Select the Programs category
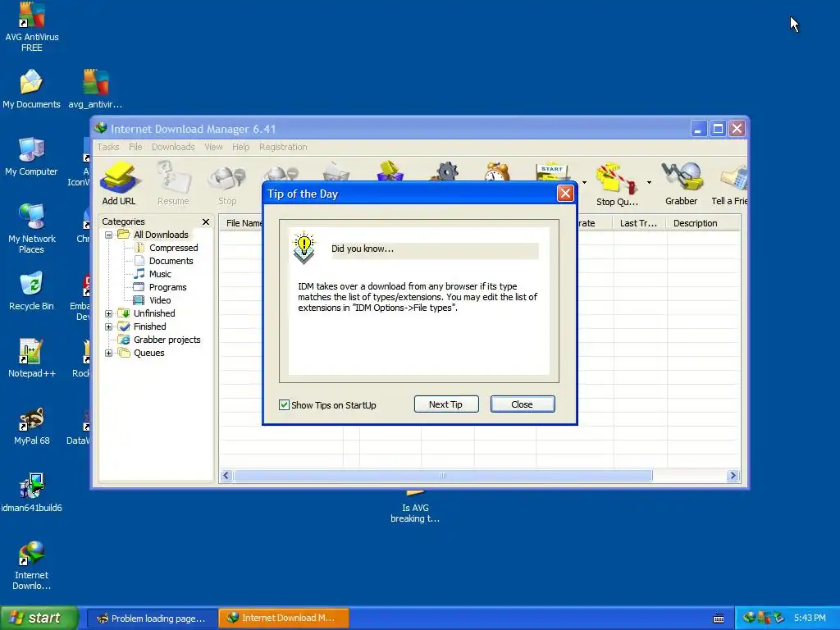The image size is (840, 630). point(167,287)
